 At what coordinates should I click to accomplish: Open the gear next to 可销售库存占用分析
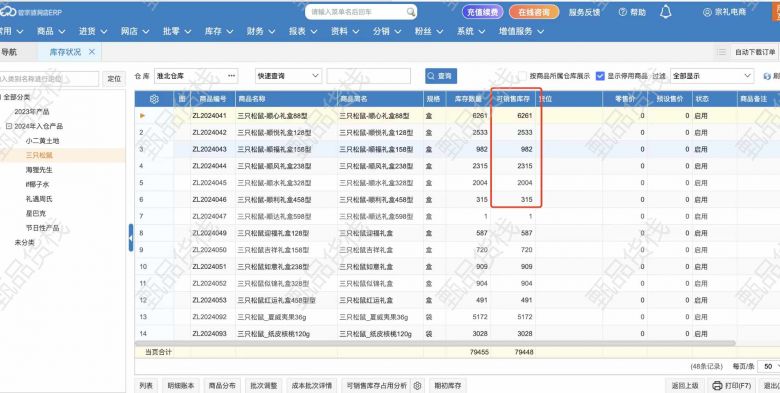click(417, 386)
